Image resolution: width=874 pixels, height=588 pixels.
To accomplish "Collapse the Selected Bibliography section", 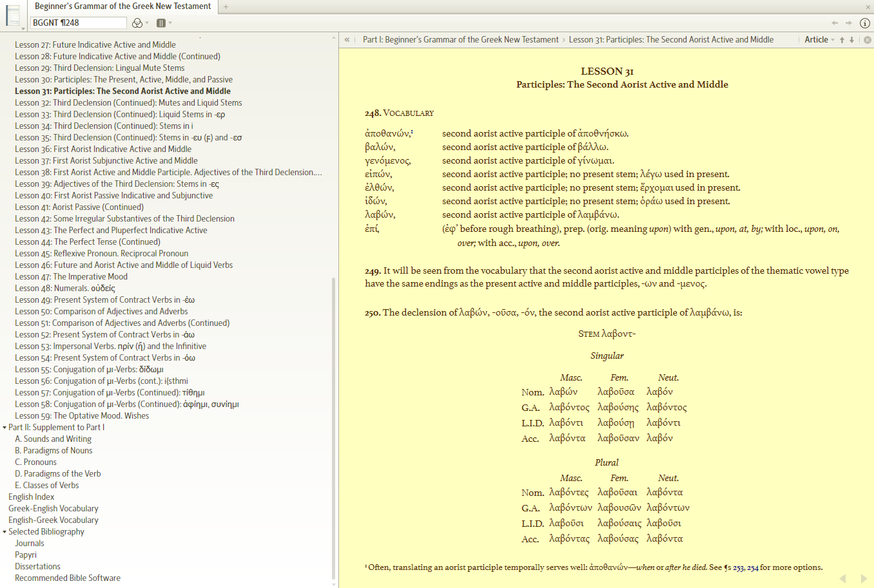I will 5,532.
